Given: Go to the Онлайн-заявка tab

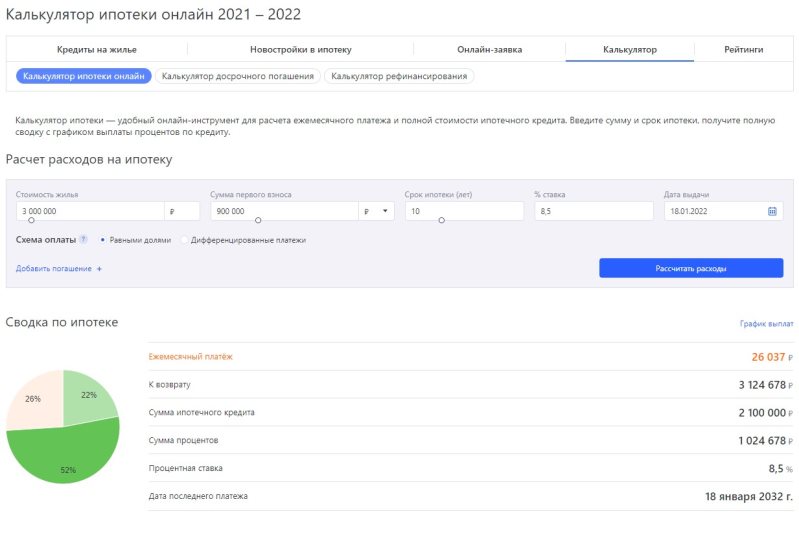Looking at the screenshot, I should [489, 49].
